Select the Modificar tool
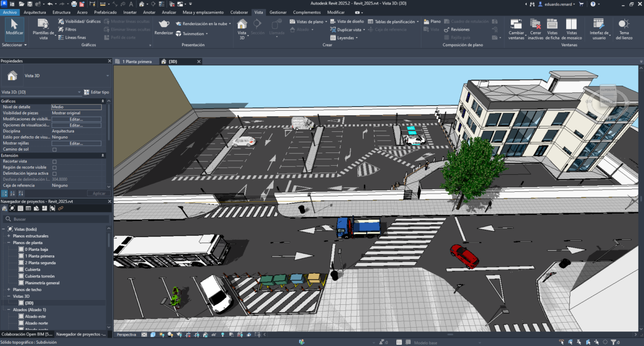The image size is (644, 346). [14, 28]
